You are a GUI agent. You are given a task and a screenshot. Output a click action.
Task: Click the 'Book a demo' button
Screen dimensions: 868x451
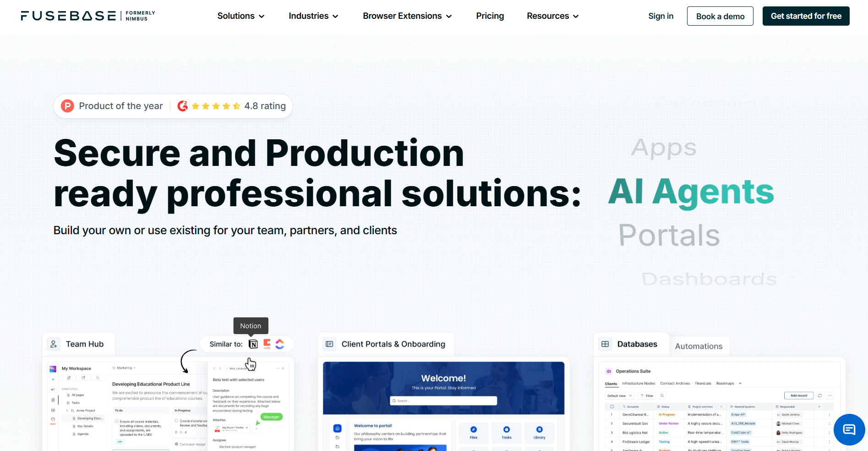pyautogui.click(x=720, y=16)
